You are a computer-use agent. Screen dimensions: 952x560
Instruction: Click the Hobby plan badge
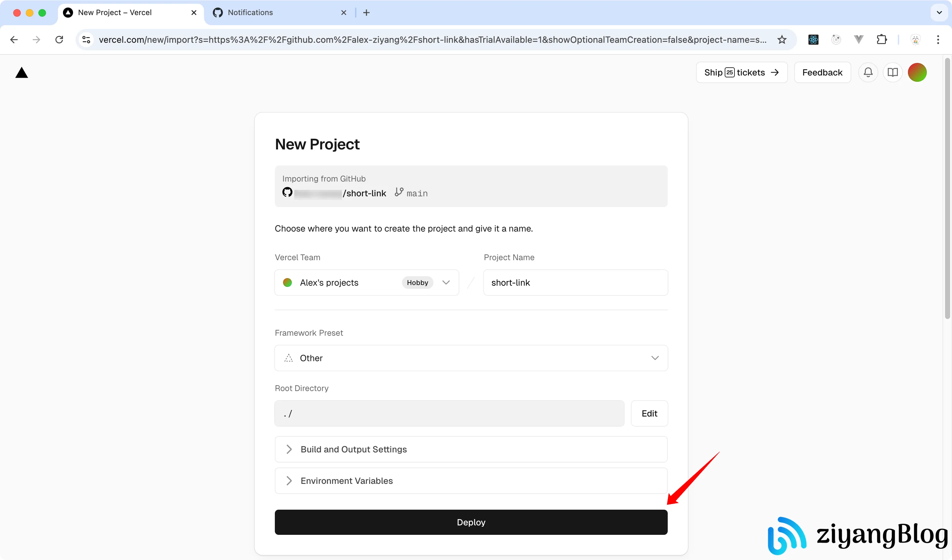[417, 283]
